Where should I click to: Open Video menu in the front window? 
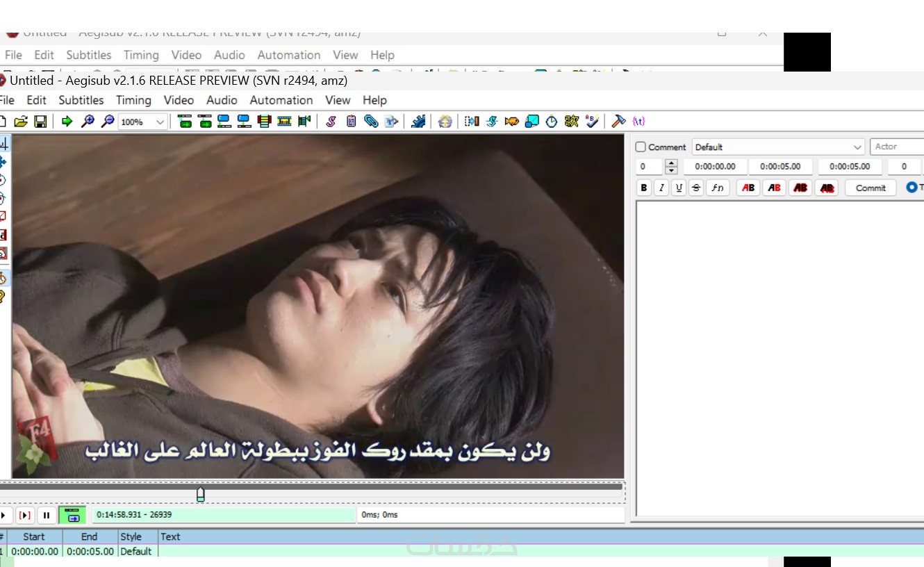(x=179, y=100)
